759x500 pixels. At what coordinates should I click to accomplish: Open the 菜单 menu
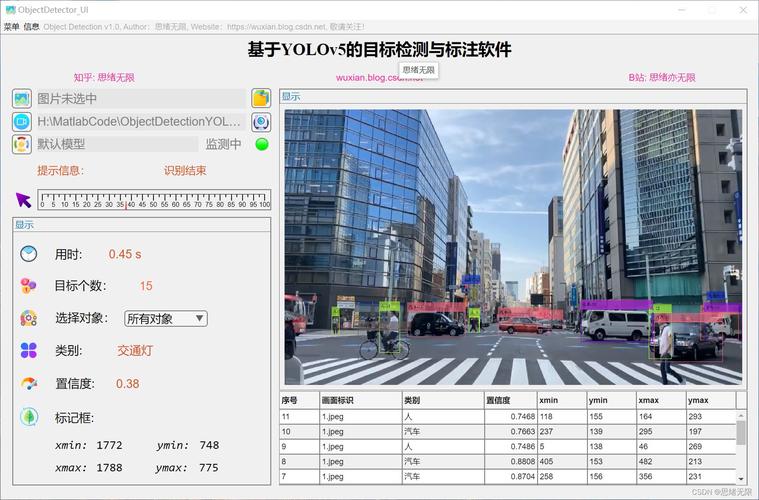pos(11,26)
